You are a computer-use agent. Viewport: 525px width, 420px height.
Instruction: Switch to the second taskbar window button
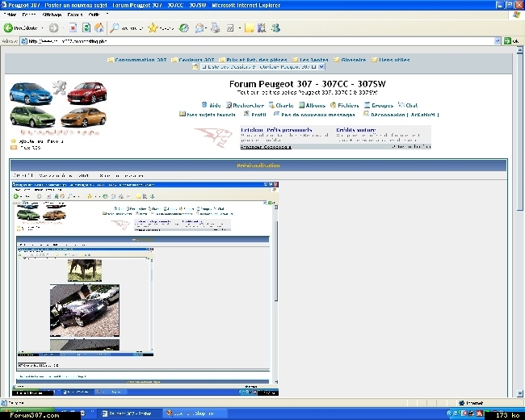coord(195,414)
